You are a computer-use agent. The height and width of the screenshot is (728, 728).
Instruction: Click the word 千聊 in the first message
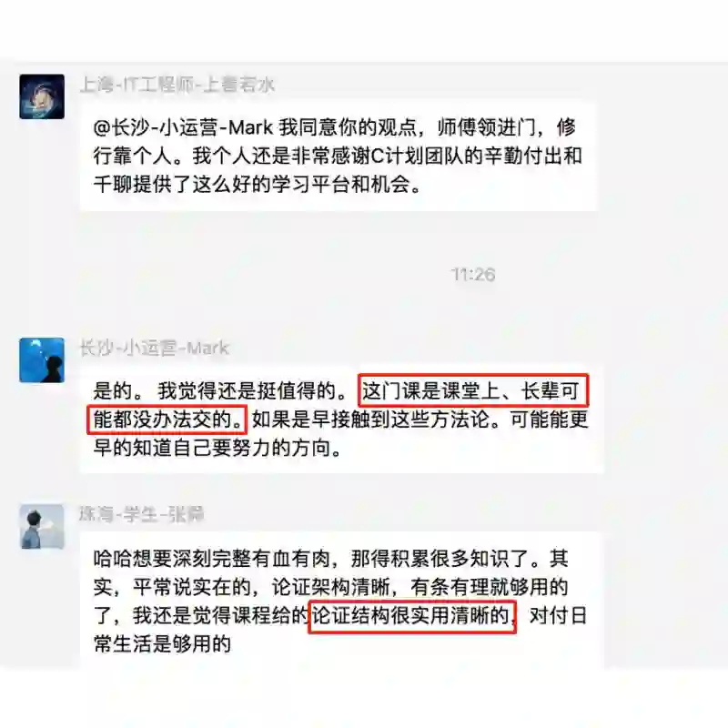pyautogui.click(x=113, y=185)
